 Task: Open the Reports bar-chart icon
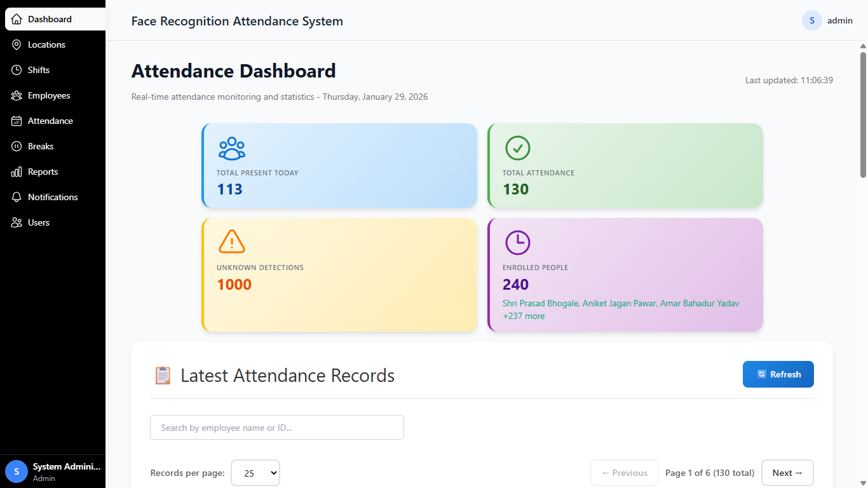(16, 172)
